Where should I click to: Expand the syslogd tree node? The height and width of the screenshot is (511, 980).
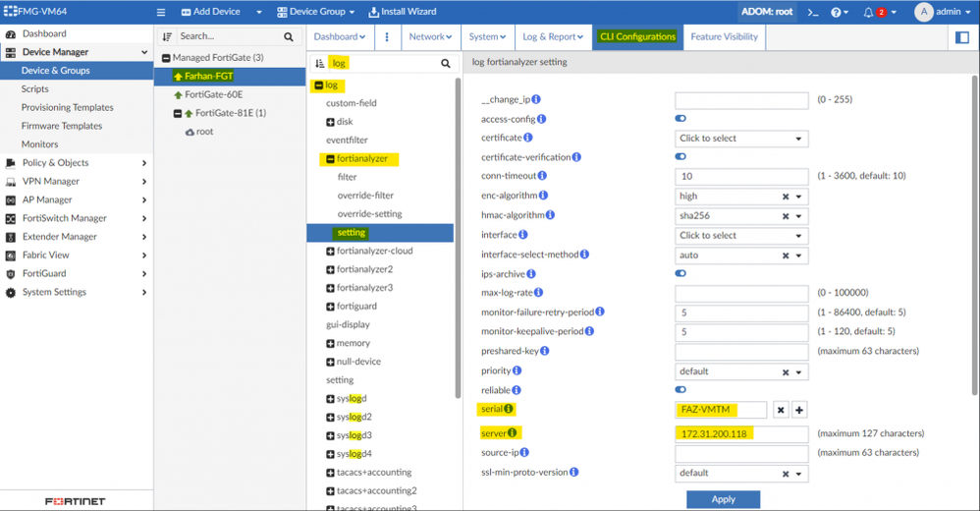point(330,399)
